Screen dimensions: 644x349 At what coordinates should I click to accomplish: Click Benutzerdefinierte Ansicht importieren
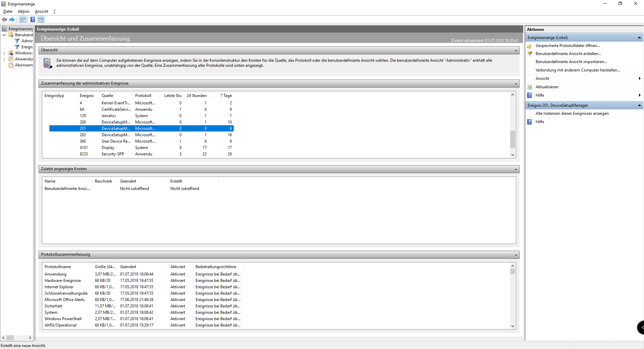(x=571, y=62)
